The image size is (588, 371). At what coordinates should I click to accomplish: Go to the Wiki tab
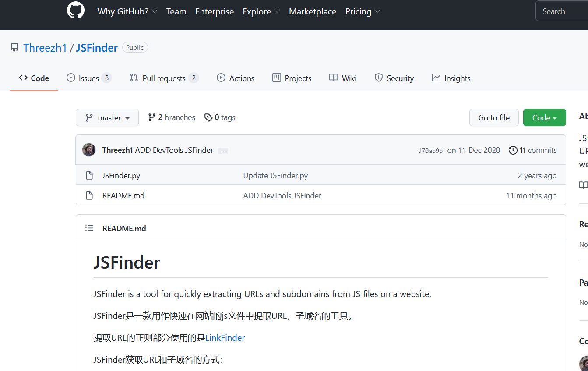343,78
